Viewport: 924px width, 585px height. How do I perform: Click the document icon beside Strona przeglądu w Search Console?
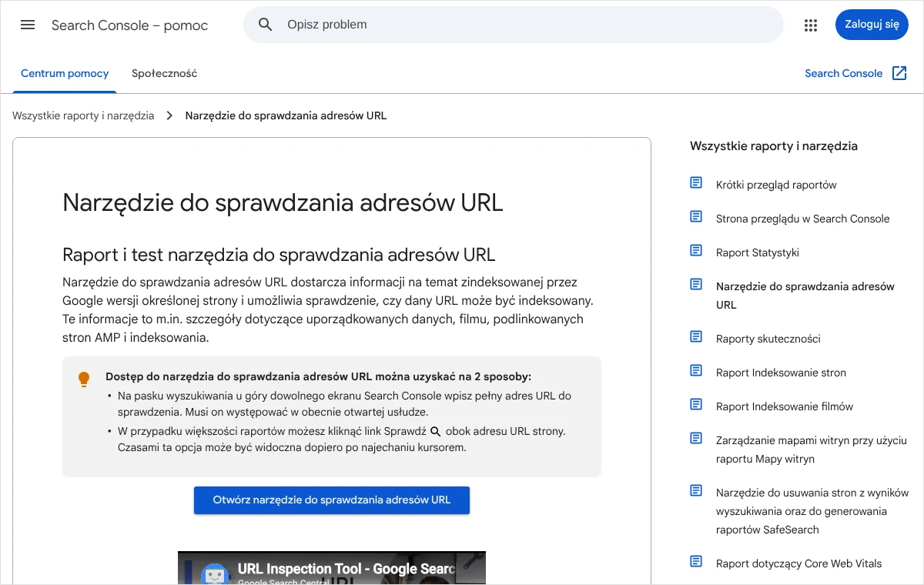[x=696, y=217]
